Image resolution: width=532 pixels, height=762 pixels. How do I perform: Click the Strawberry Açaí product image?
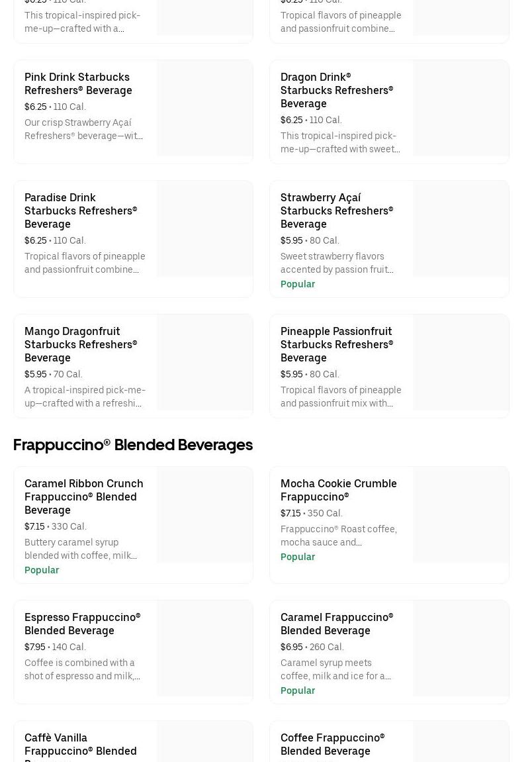[461, 229]
